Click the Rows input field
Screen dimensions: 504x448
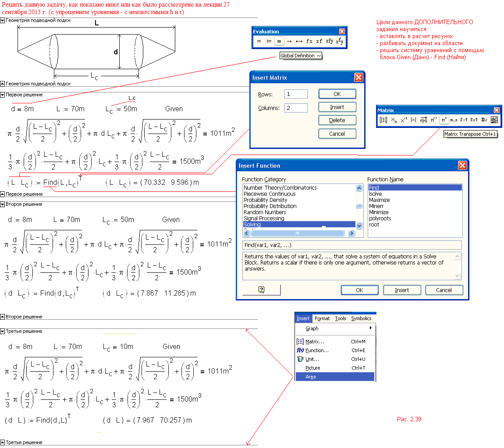(x=296, y=94)
